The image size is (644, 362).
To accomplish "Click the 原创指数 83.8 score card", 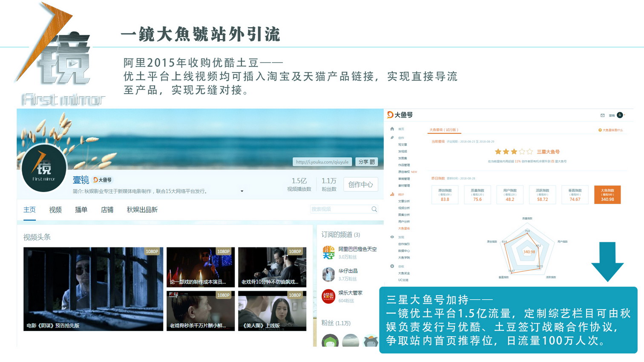I will click(445, 195).
